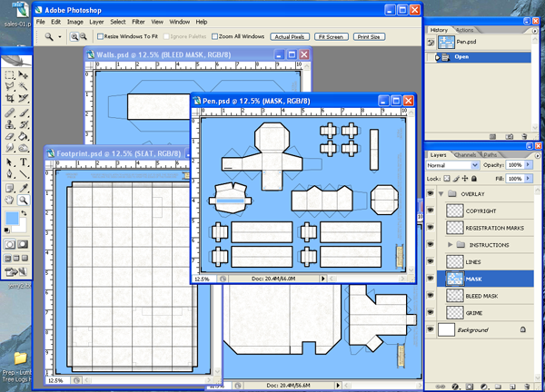Hide the LINES layer
The image size is (545, 392).
[431, 261]
